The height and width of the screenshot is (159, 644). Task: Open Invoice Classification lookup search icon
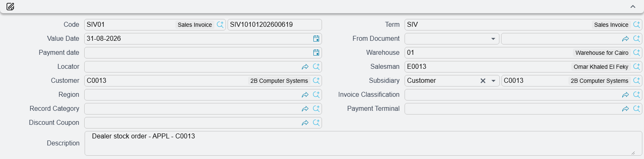pos(637,95)
